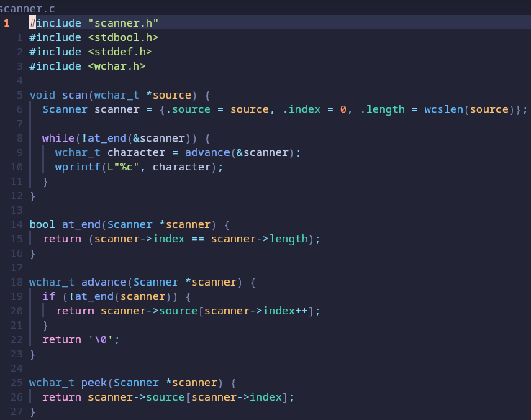Click gutter line number 25
Image resolution: width=531 pixels, height=420 pixels.
click(x=17, y=383)
